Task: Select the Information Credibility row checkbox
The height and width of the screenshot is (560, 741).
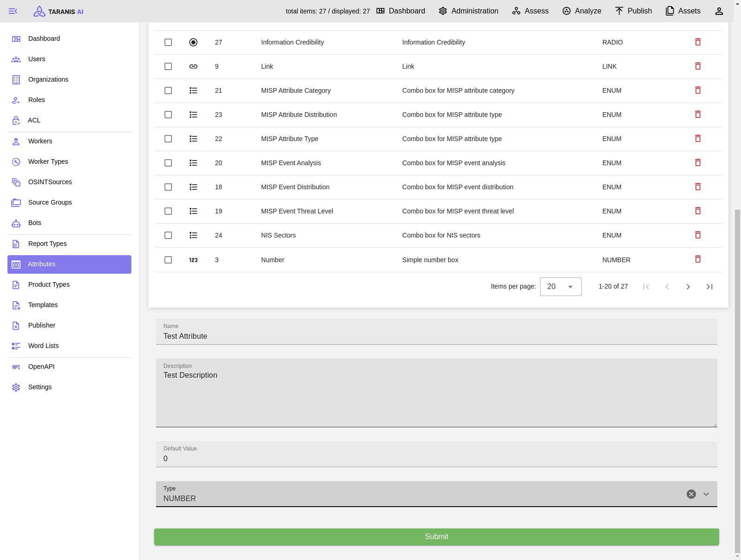Action: (168, 42)
